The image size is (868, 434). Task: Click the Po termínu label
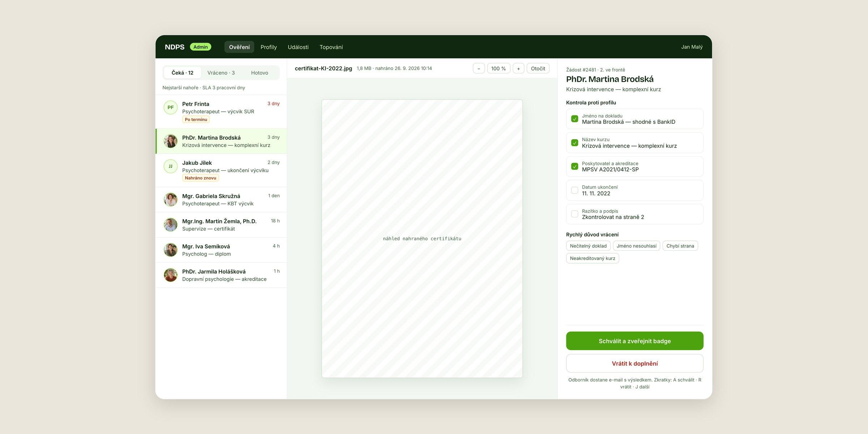196,119
